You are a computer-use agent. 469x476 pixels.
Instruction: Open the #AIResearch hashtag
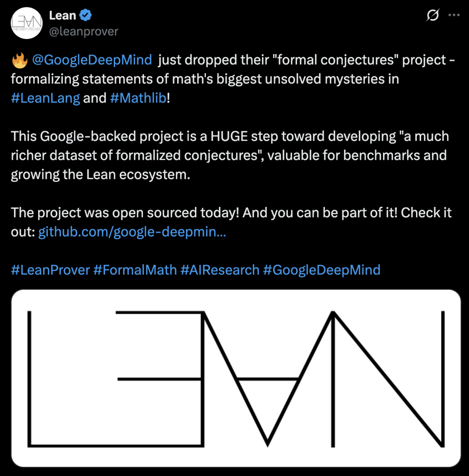(x=220, y=270)
